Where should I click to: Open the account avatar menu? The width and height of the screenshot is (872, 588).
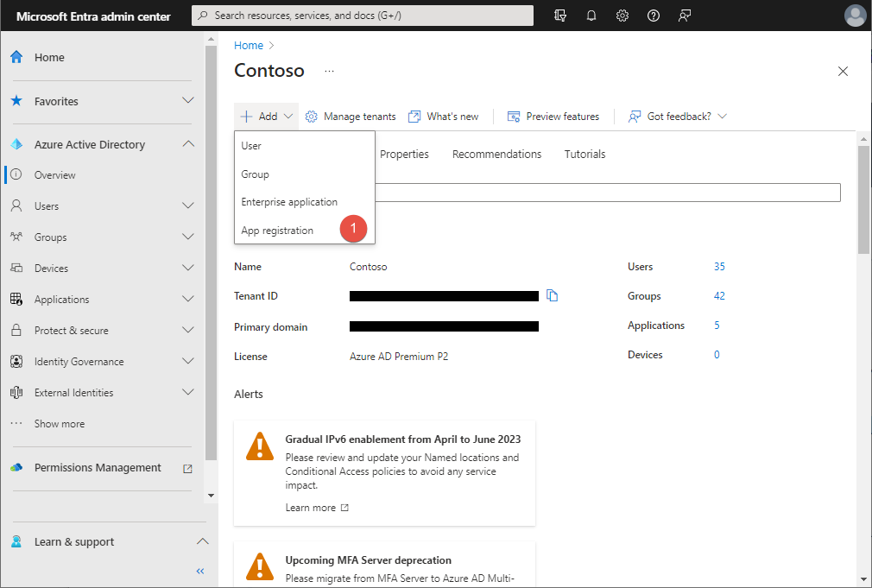855,15
